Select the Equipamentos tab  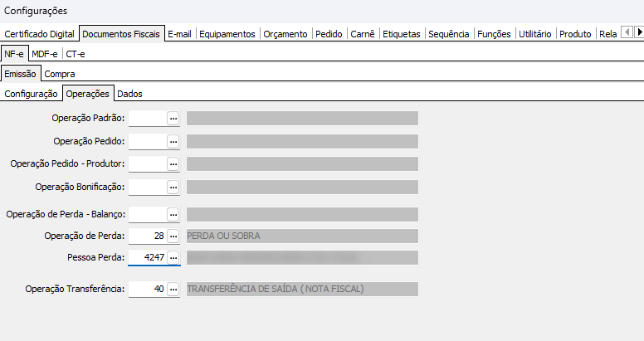coord(227,34)
